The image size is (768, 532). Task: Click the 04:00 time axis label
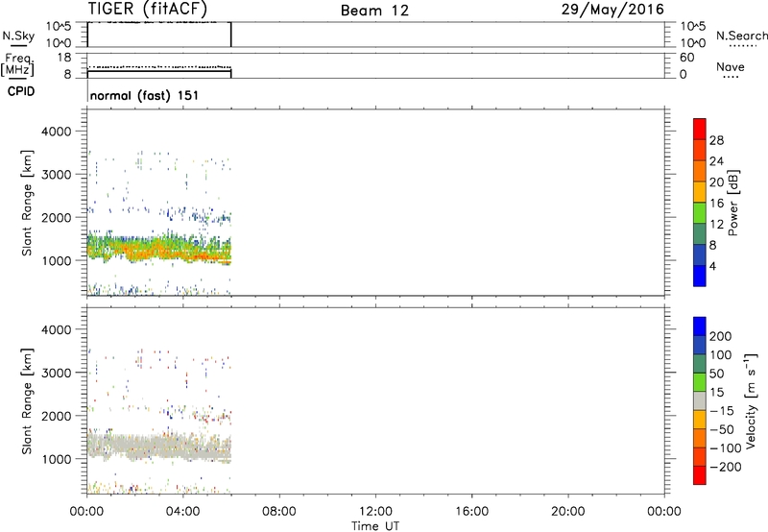182,512
